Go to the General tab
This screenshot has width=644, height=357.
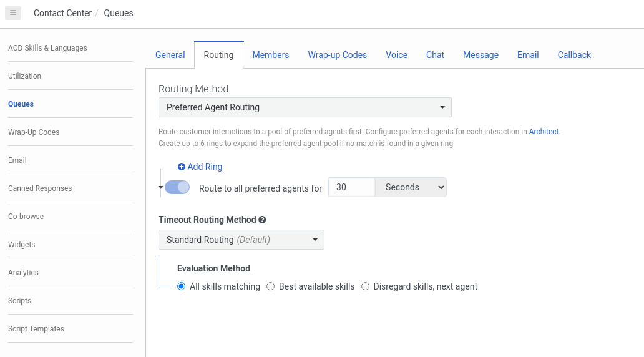click(x=170, y=55)
